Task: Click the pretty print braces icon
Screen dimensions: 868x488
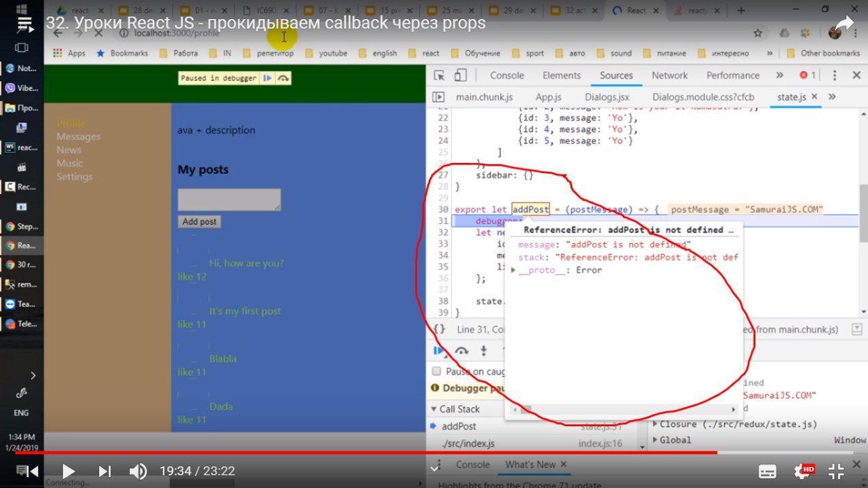Action: 439,329
